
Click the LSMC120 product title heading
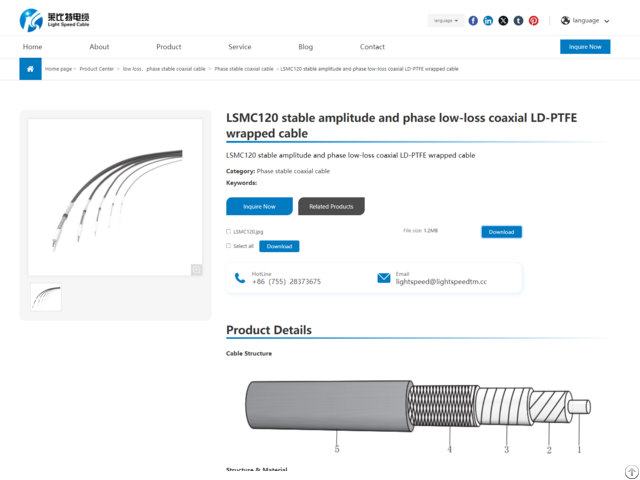[402, 125]
